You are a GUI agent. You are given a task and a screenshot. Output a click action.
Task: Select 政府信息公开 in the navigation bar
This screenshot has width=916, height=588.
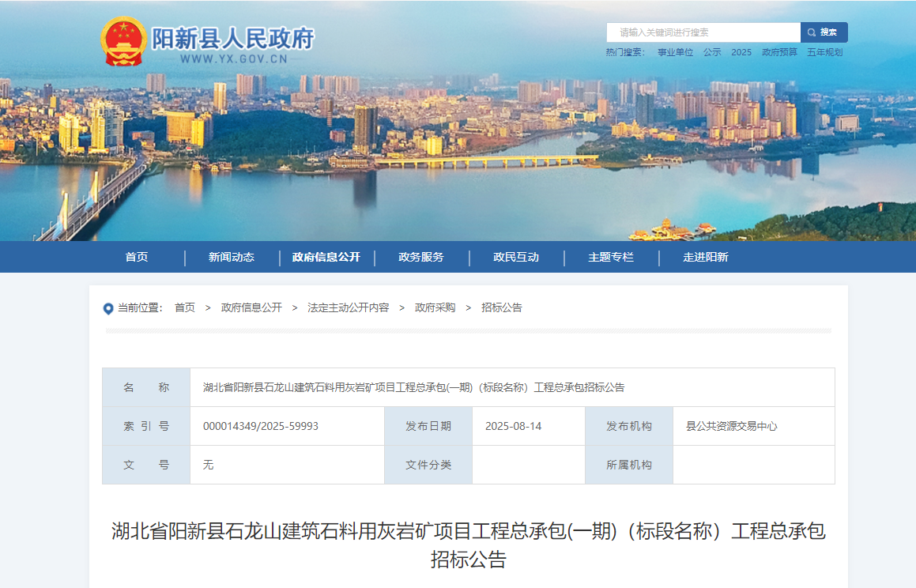coord(326,257)
